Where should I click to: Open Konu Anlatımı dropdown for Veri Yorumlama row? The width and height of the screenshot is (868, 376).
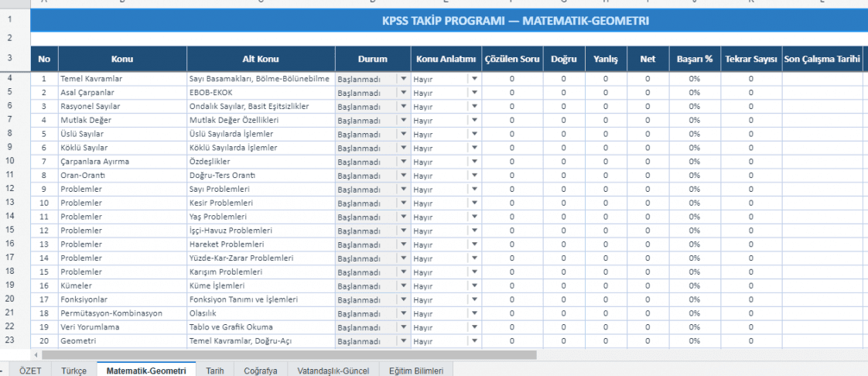tap(474, 327)
